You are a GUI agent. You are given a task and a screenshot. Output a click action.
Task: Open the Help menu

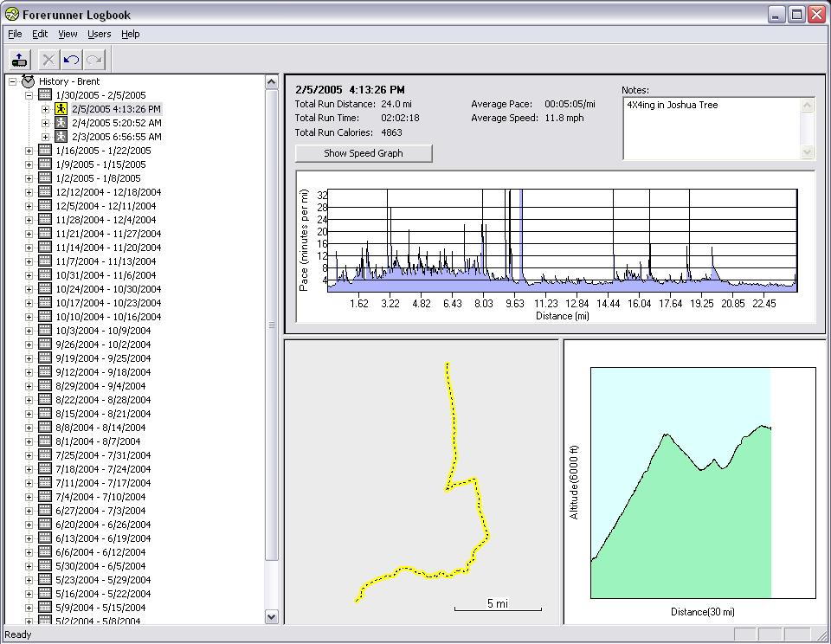coord(131,34)
